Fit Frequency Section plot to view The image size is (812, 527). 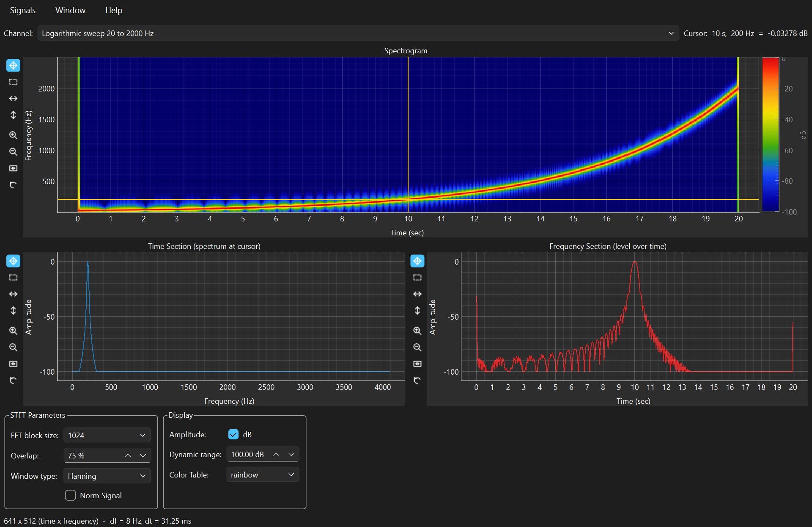pos(417,364)
